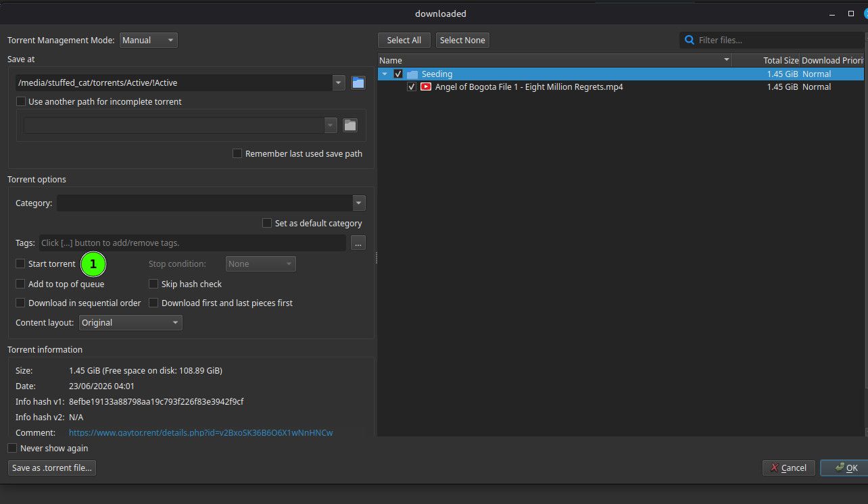Open the torrent details link in the Comment field
The image size is (868, 504).
201,432
